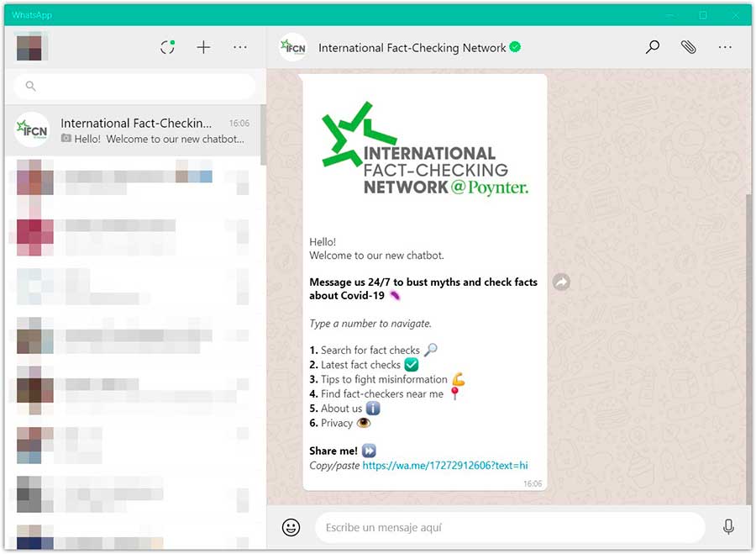The width and height of the screenshot is (756, 554).
Task: Click IFCN avatar in chat list
Action: (x=32, y=129)
